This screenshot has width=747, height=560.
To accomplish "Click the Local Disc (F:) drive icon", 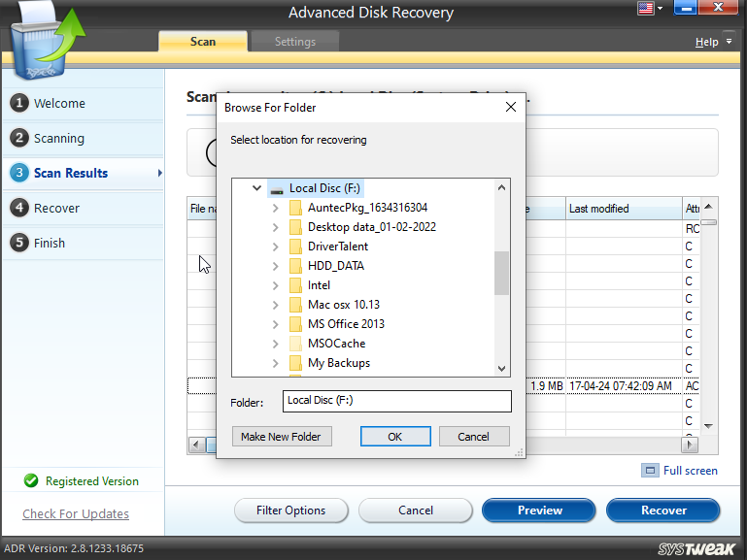I will click(x=277, y=189).
